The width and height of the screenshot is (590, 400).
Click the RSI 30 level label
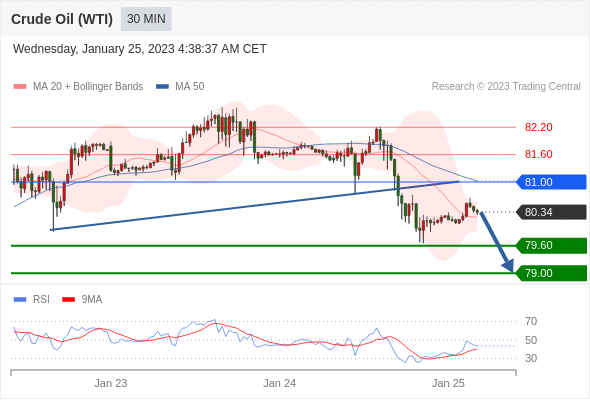[x=531, y=358]
